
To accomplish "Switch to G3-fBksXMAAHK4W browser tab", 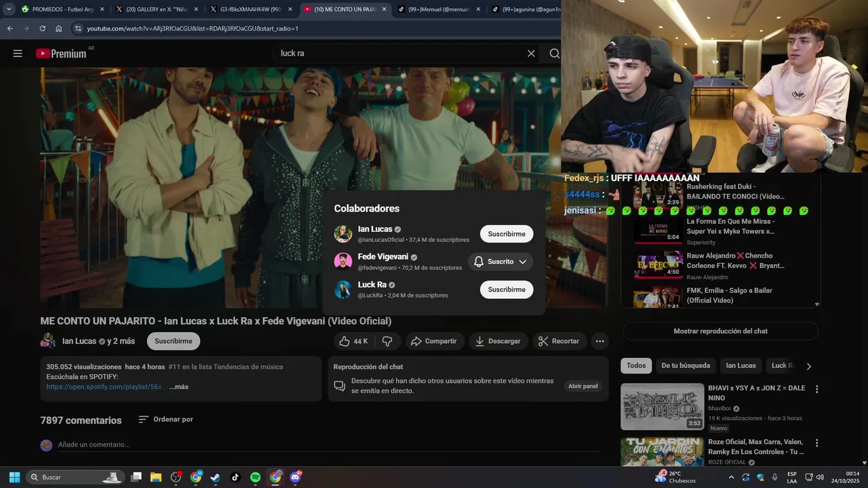I will click(251, 9).
